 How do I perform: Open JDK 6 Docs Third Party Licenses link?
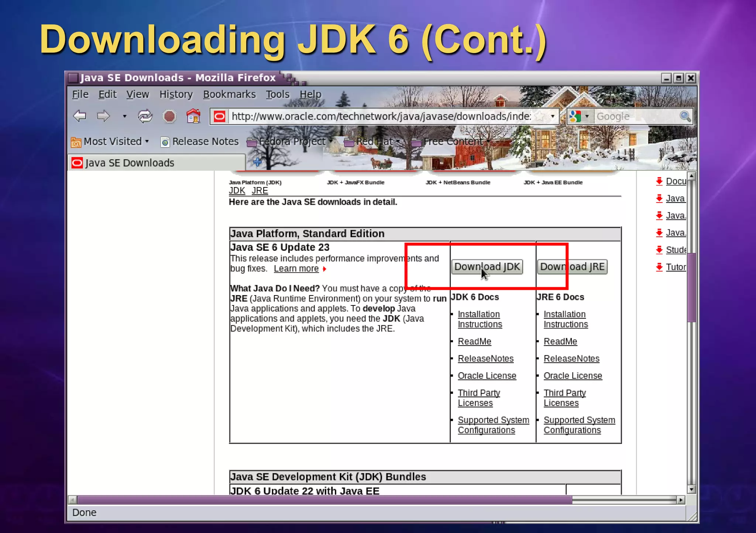tap(479, 398)
